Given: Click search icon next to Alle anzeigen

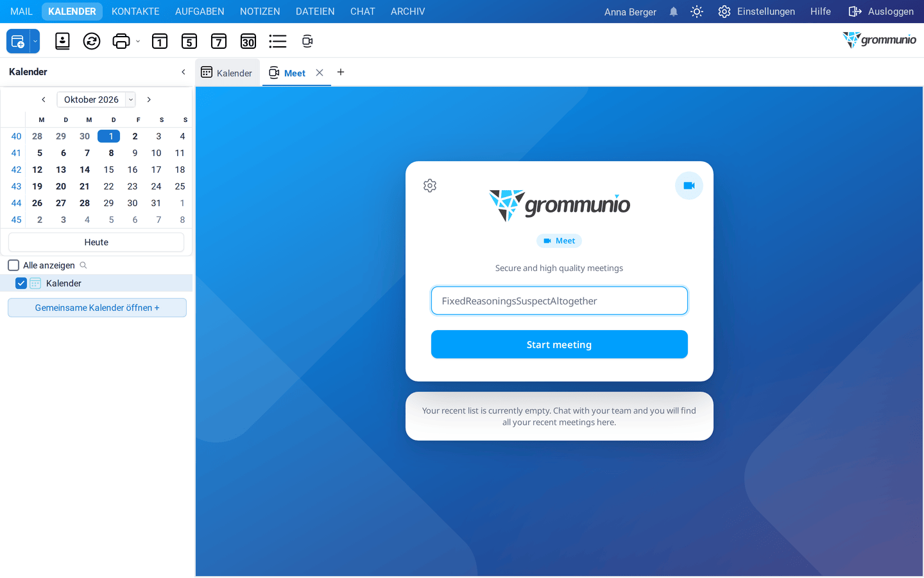Looking at the screenshot, I should pyautogui.click(x=83, y=265).
